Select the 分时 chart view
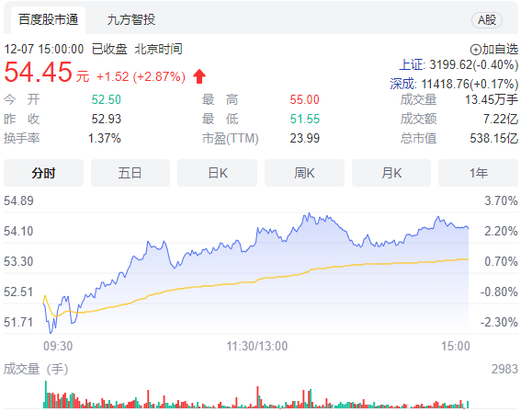 pyautogui.click(x=43, y=173)
